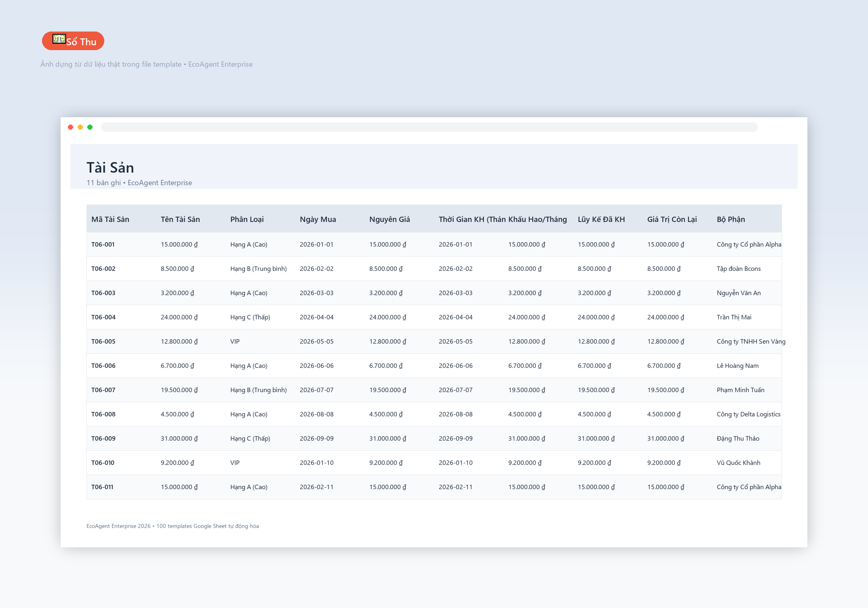Viewport: 868px width, 608px height.
Task: Click the Vũ Quốc Khánh cell
Action: click(739, 463)
